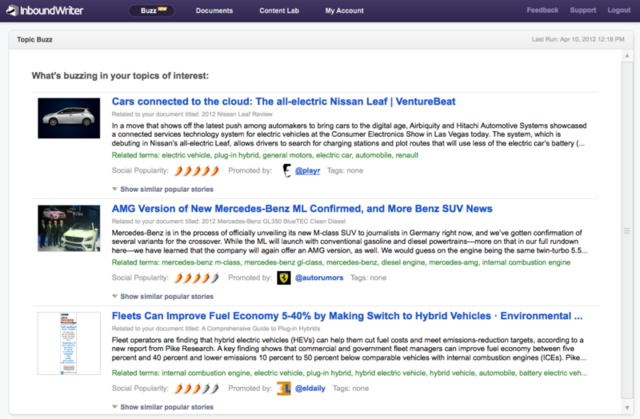Open the Support link
Screen dimensions: 640x419
[582, 10]
